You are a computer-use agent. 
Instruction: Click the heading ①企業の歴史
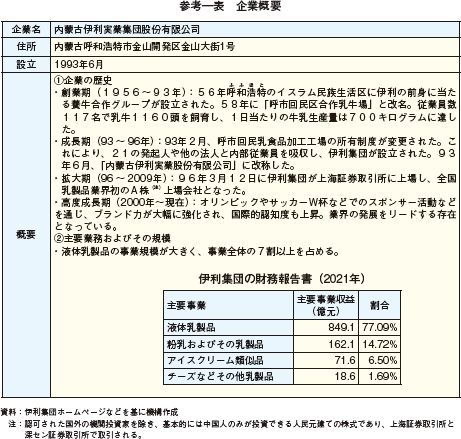click(83, 80)
